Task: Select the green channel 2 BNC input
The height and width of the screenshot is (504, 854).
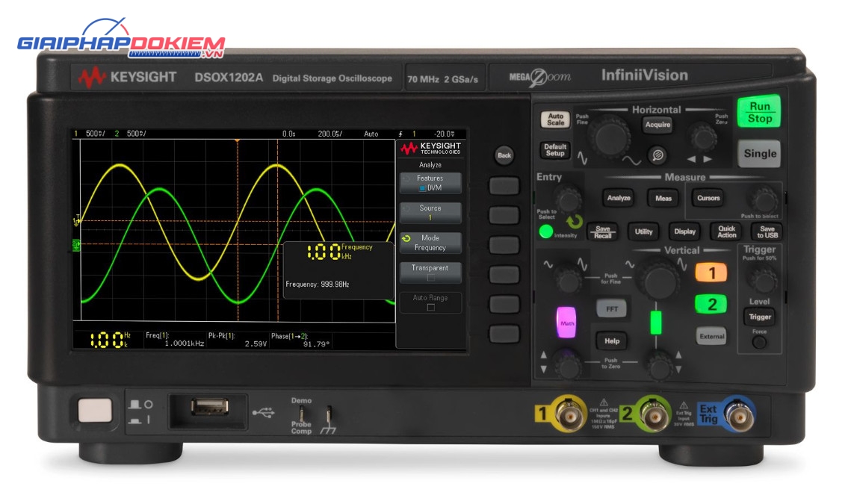Action: click(654, 414)
